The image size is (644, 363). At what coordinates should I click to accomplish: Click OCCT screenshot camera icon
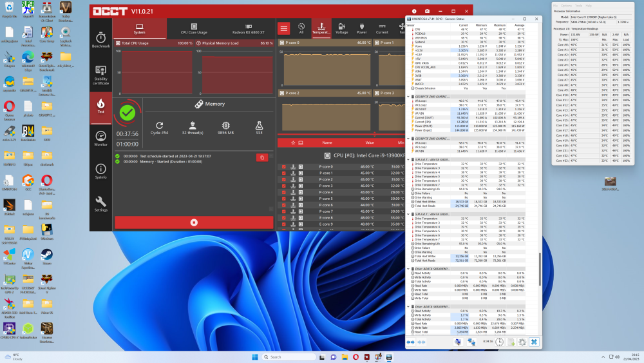pyautogui.click(x=427, y=11)
